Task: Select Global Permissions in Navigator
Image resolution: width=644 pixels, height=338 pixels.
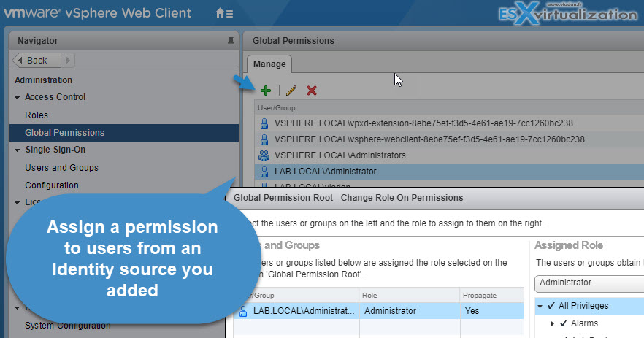Action: [124, 133]
